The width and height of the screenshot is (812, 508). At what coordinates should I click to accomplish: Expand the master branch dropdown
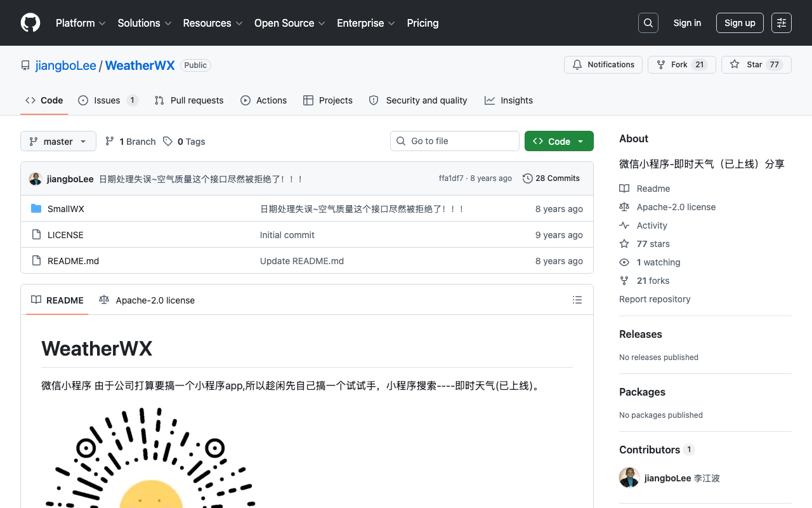58,141
